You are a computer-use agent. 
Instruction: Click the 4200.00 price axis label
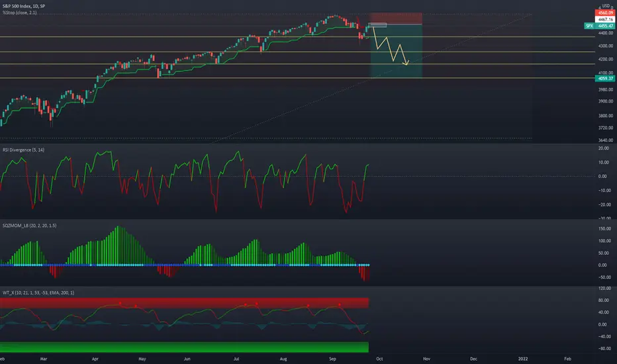tap(606, 60)
